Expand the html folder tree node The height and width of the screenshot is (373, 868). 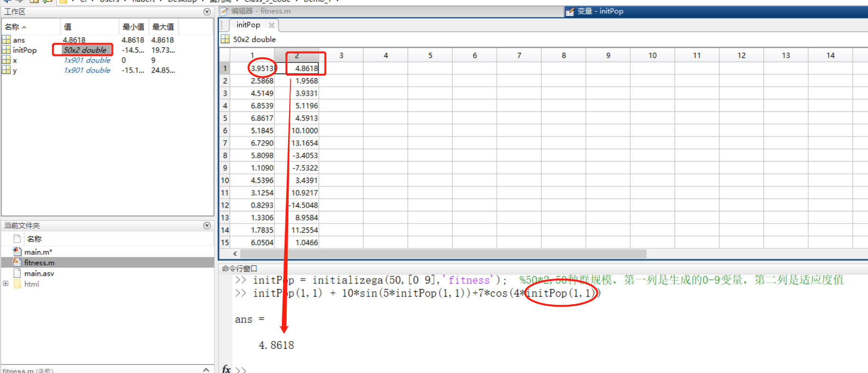[6, 284]
